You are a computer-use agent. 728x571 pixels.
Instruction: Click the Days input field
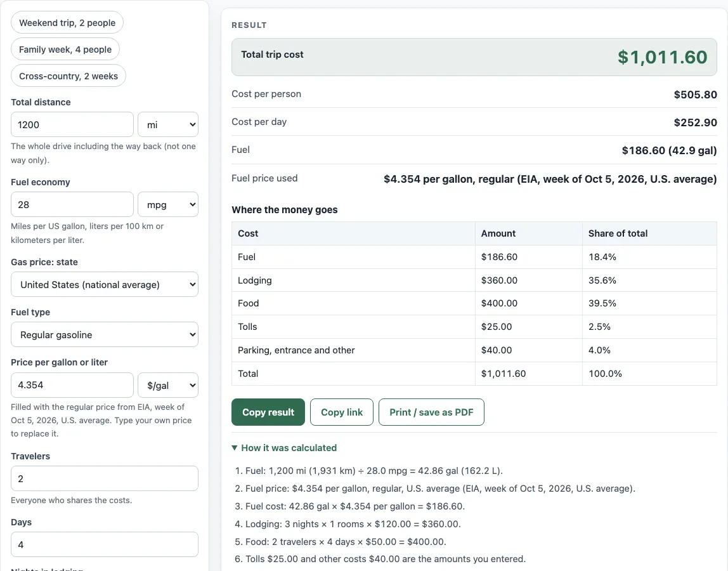point(105,544)
